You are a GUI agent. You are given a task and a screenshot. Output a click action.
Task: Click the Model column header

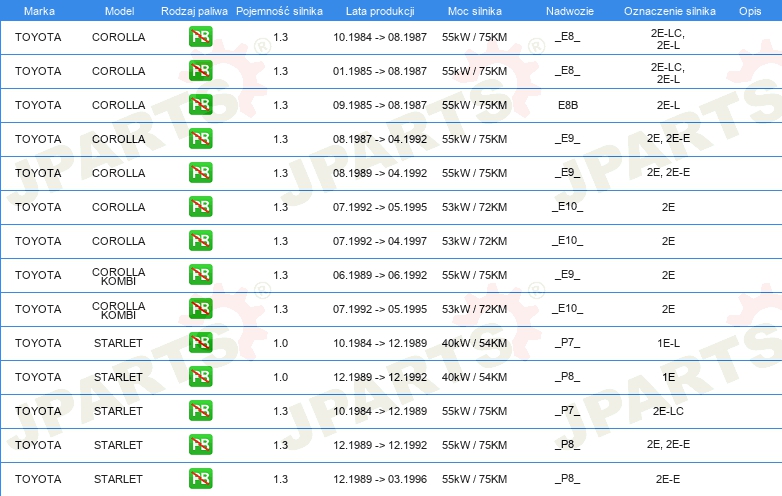point(119,11)
